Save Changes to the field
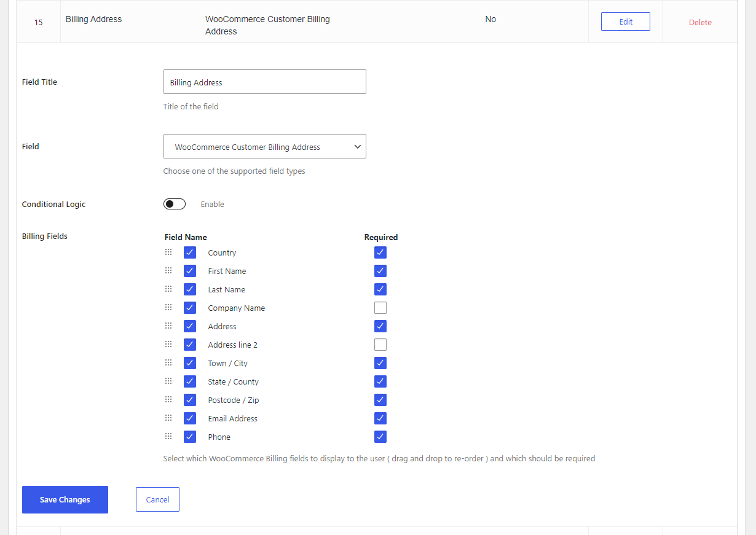The height and width of the screenshot is (535, 756). tap(65, 499)
